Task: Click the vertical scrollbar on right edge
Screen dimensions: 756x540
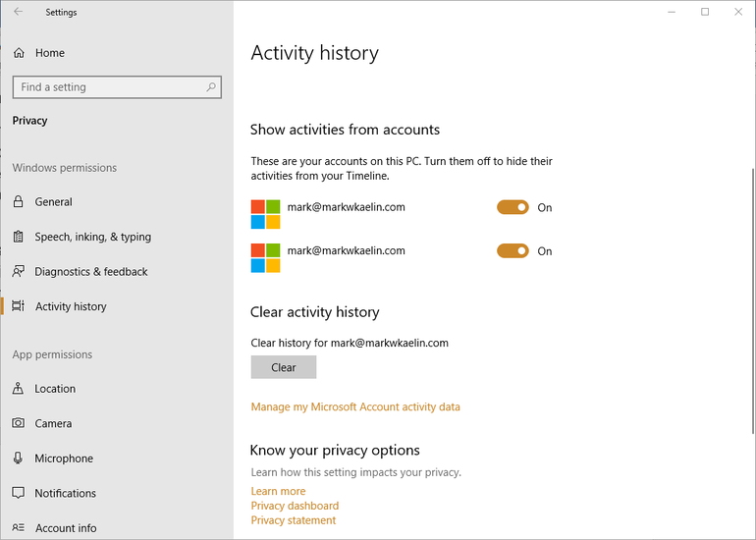Action: [753, 301]
